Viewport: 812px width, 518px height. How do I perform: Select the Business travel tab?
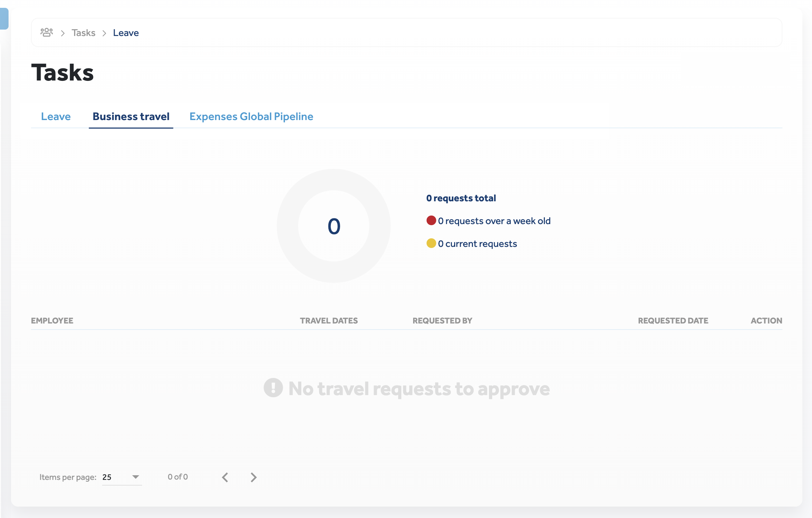pyautogui.click(x=131, y=116)
